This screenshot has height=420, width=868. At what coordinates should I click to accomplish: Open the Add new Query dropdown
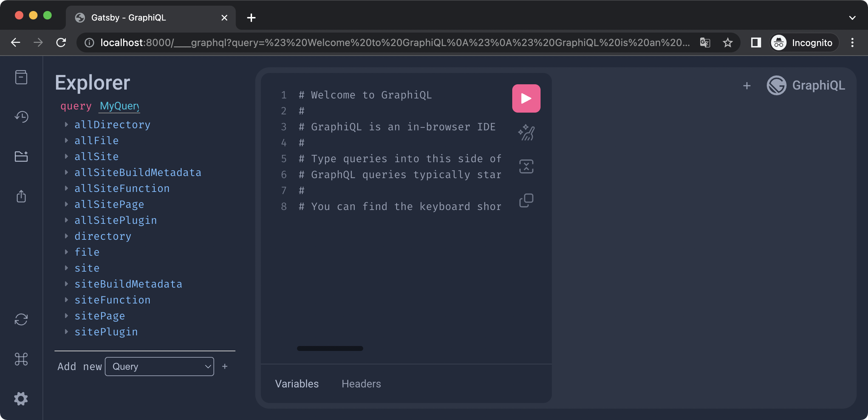[x=159, y=367]
